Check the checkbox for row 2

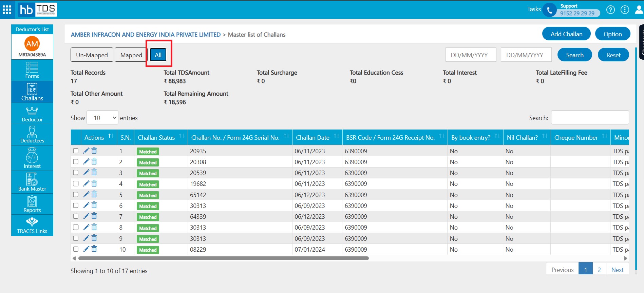tap(76, 162)
